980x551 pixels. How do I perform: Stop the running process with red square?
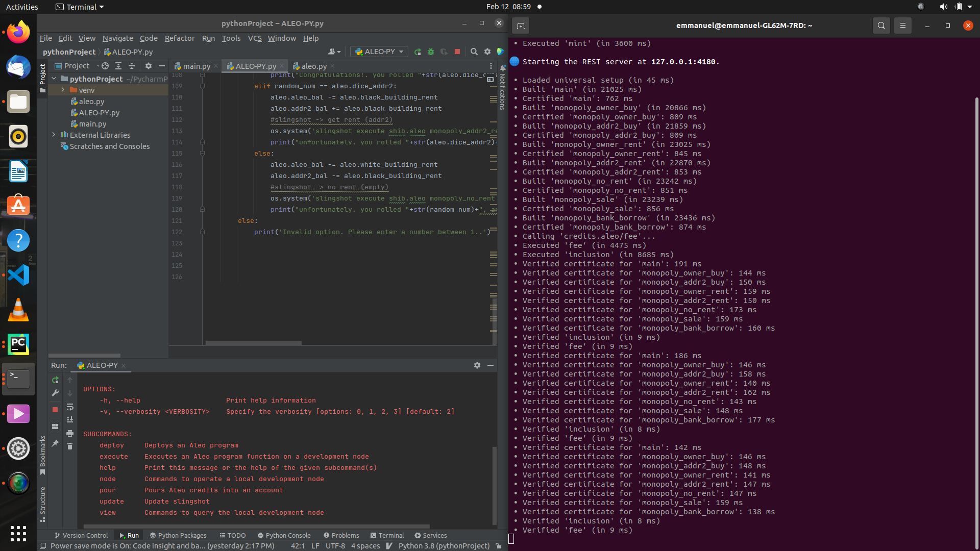457,52
